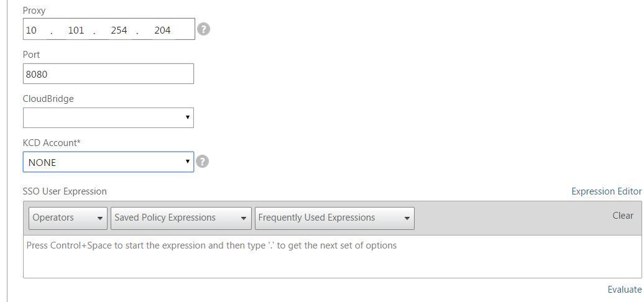
Task: Click the KCD Account dropdown arrow
Action: point(188,162)
